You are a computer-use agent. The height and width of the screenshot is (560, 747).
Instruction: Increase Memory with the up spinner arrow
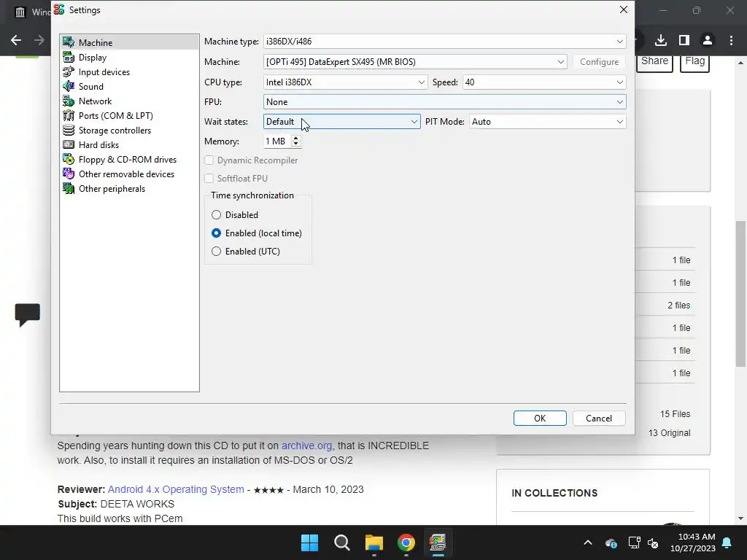(296, 138)
